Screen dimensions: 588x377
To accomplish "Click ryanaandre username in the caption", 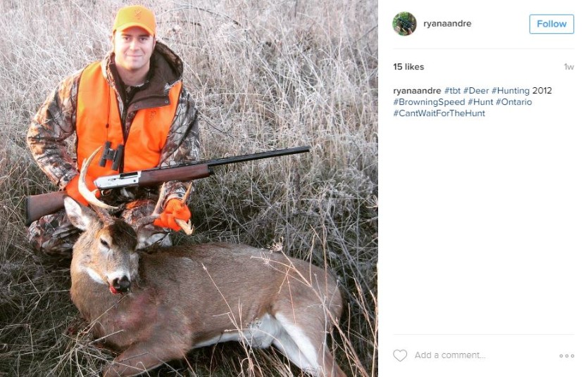I will (x=417, y=91).
